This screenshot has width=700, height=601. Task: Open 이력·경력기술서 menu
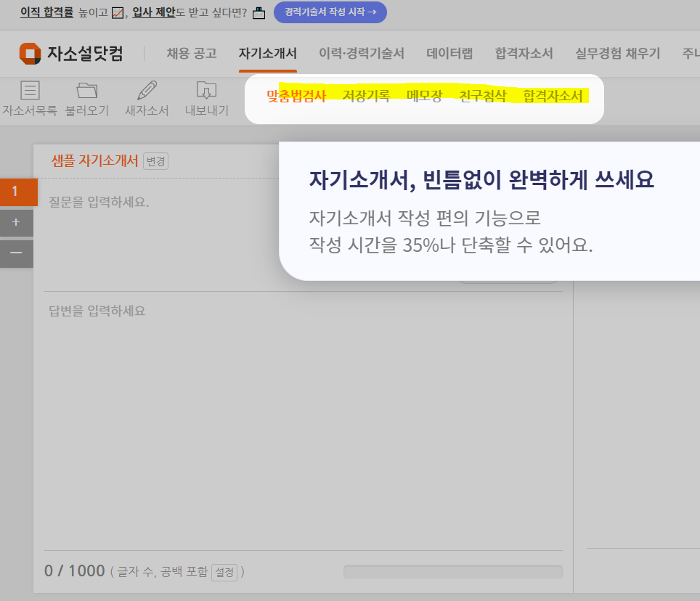pyautogui.click(x=362, y=54)
